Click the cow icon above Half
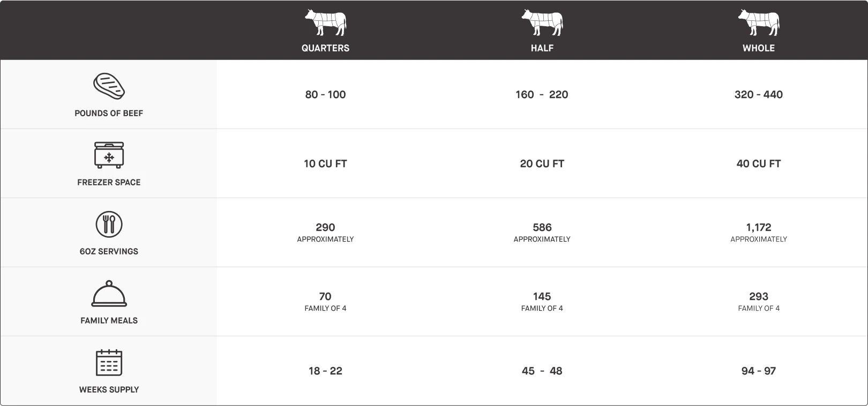Viewport: 868px width, 406px height. click(542, 22)
